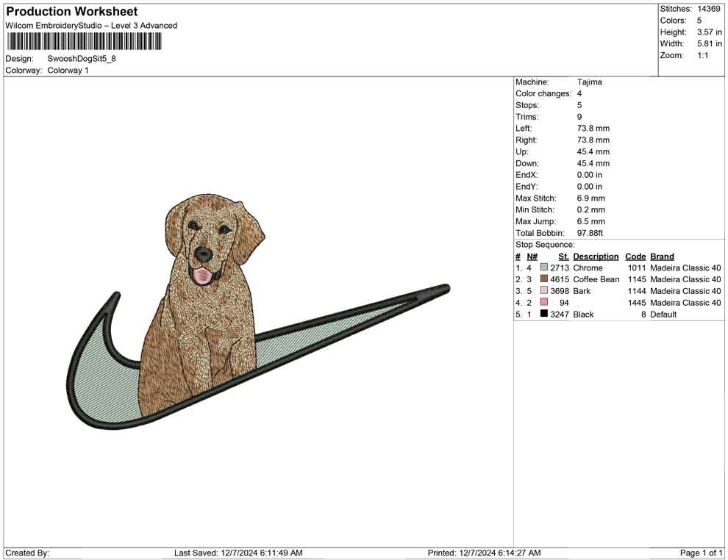Viewport: 728px width, 560px height.
Task: Click the Last Saved timestamp in footer
Action: point(238,553)
